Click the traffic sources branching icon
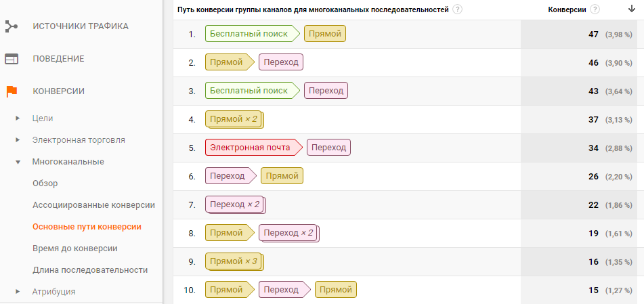The image size is (644, 304). [x=12, y=26]
